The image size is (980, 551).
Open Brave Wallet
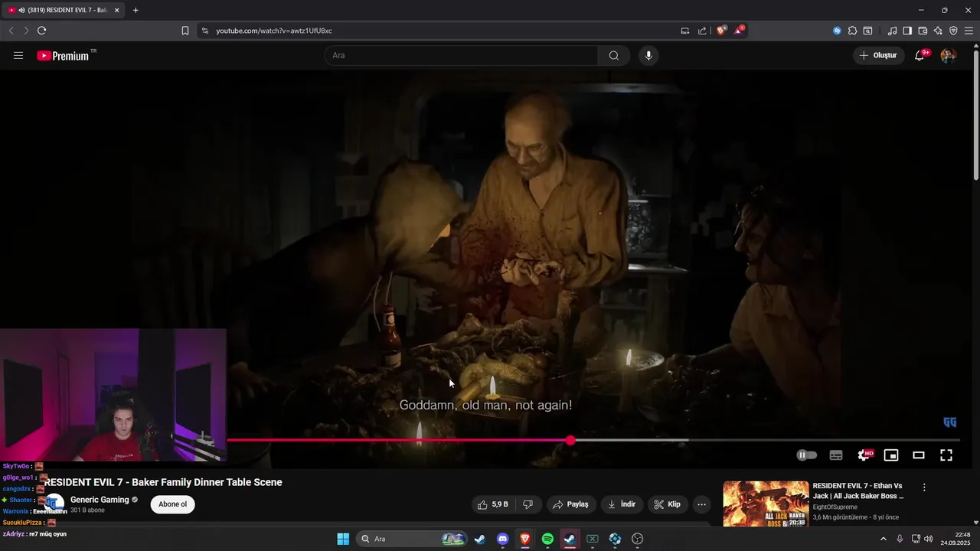pos(923,31)
